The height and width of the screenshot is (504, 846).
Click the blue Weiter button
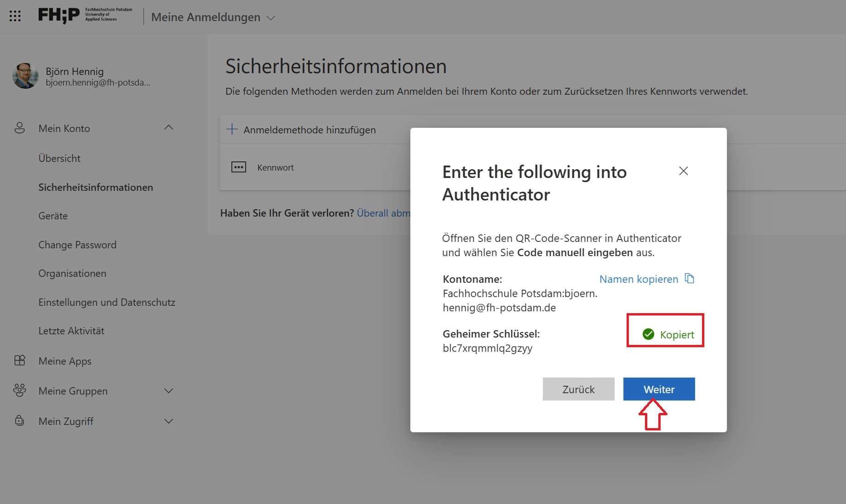pyautogui.click(x=659, y=389)
